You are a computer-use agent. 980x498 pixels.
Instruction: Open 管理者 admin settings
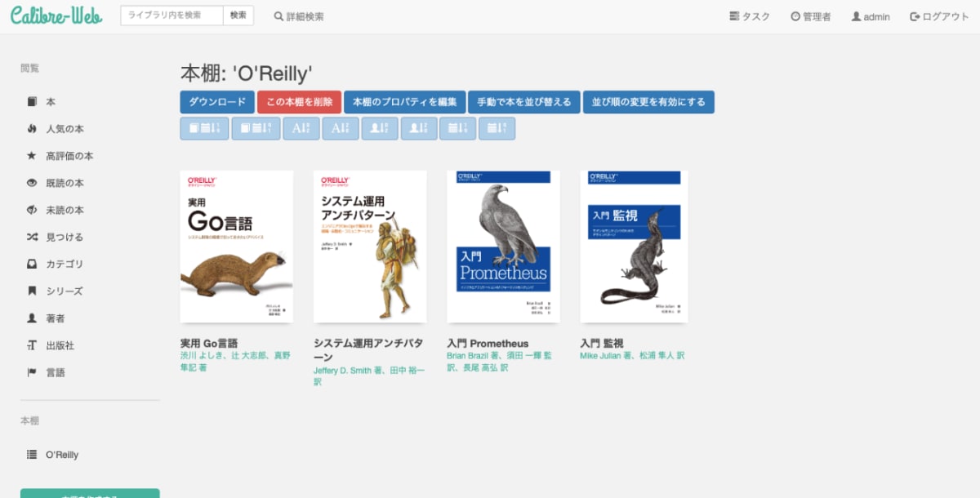click(x=811, y=16)
